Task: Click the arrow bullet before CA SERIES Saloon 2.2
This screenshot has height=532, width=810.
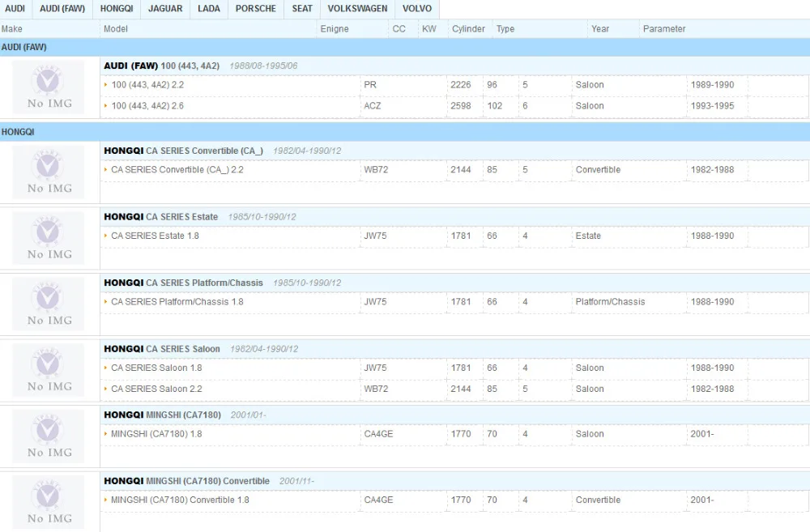Action: coord(105,389)
